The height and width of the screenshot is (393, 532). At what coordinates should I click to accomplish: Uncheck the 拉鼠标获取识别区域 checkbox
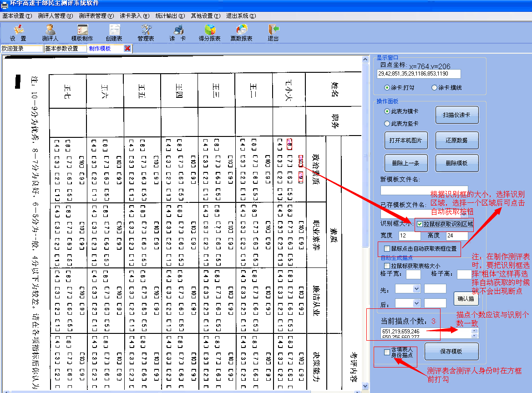tap(420, 224)
